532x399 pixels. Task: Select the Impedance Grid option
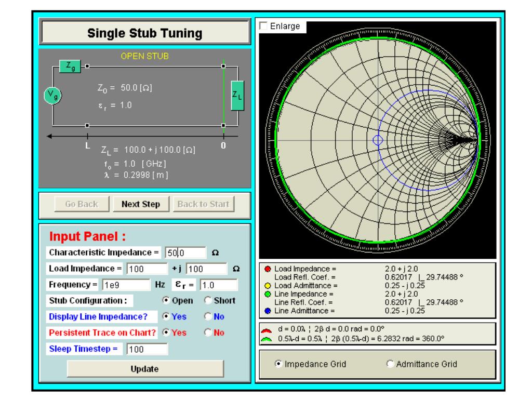(278, 364)
